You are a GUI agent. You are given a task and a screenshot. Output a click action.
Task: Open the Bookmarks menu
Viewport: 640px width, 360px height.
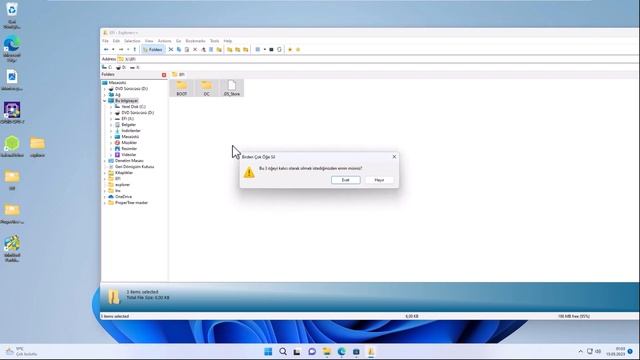tap(196, 41)
